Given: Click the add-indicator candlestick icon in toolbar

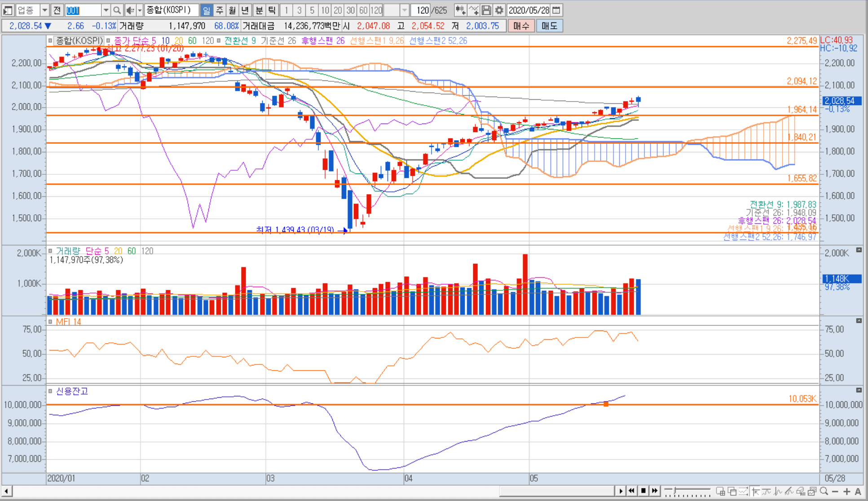Looking at the screenshot, I should click(x=460, y=10).
